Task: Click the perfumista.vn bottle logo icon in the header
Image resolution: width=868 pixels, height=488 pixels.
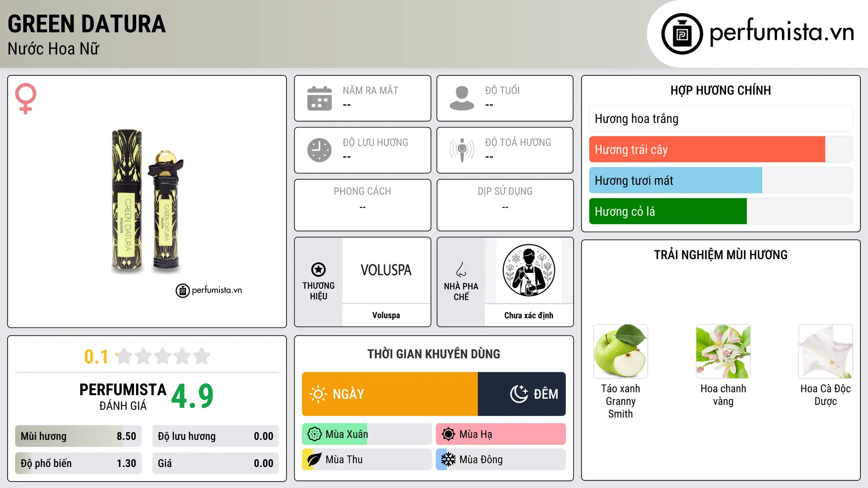Action: coord(682,34)
